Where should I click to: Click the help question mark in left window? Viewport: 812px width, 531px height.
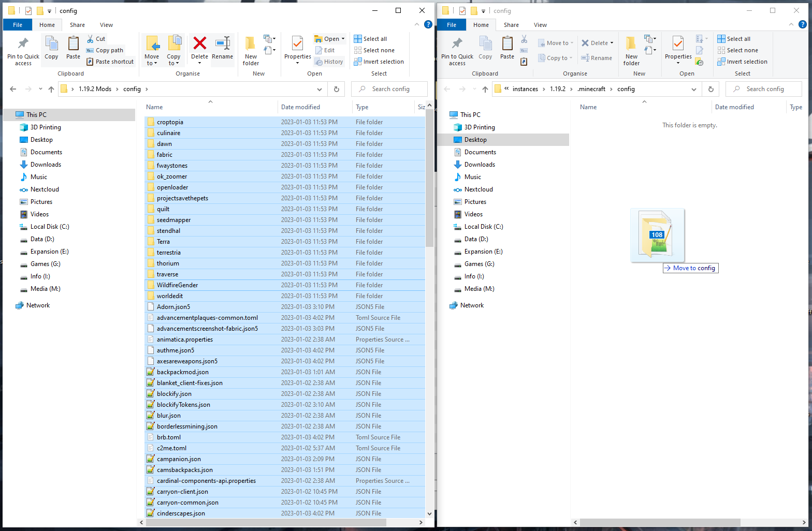(x=428, y=24)
